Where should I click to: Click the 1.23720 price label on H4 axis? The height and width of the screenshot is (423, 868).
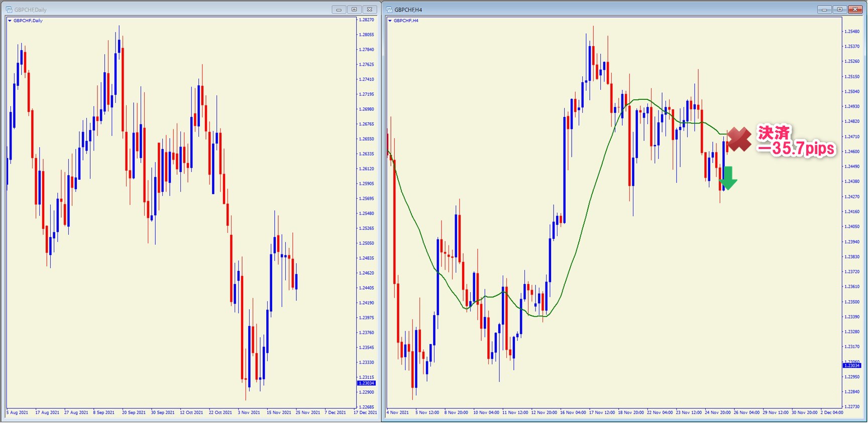coord(852,272)
